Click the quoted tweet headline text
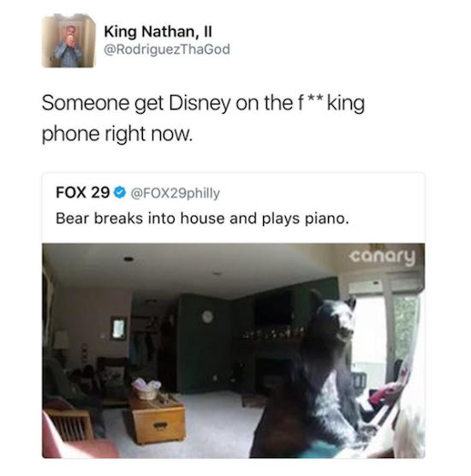Viewport: 471px width, 476px height. [202, 218]
